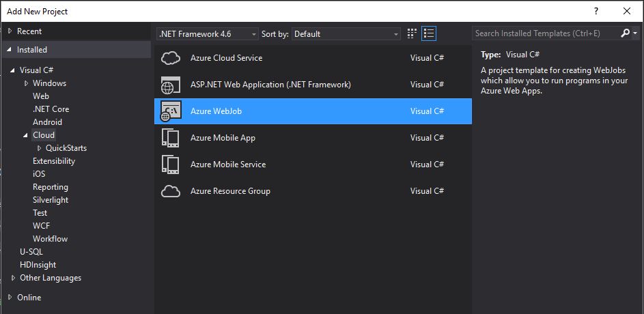Click Visual C# label in Azure Resource Group row
This screenshot has height=314, width=644.
pyautogui.click(x=427, y=191)
